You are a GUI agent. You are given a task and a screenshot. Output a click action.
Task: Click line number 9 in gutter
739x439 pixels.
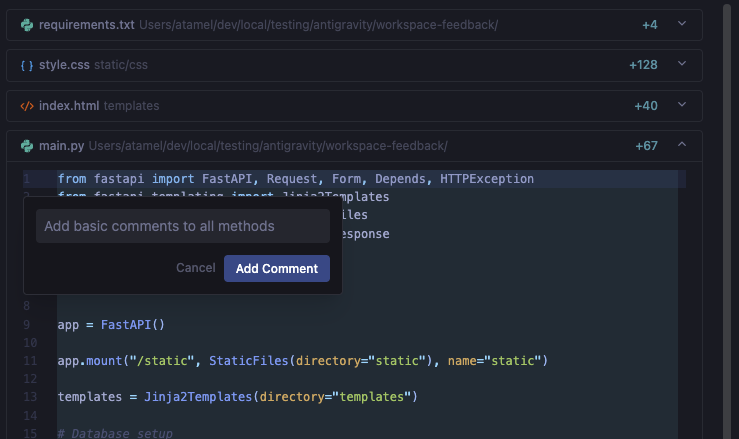26,325
